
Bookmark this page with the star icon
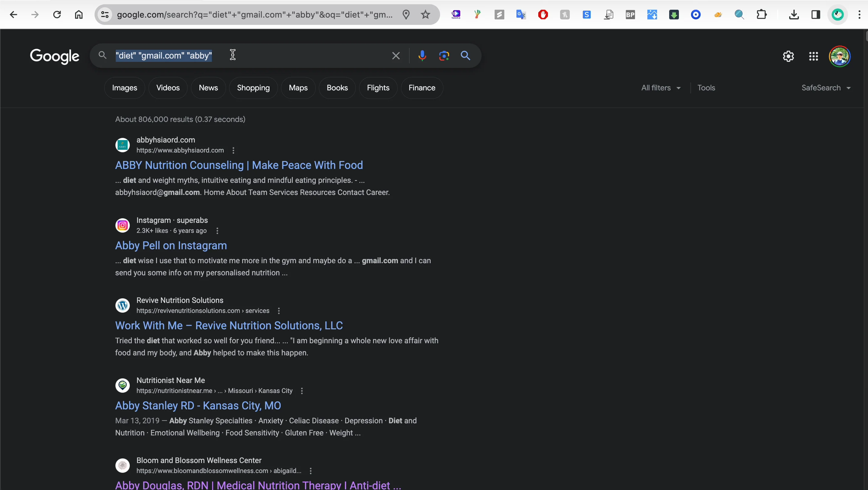click(x=425, y=15)
